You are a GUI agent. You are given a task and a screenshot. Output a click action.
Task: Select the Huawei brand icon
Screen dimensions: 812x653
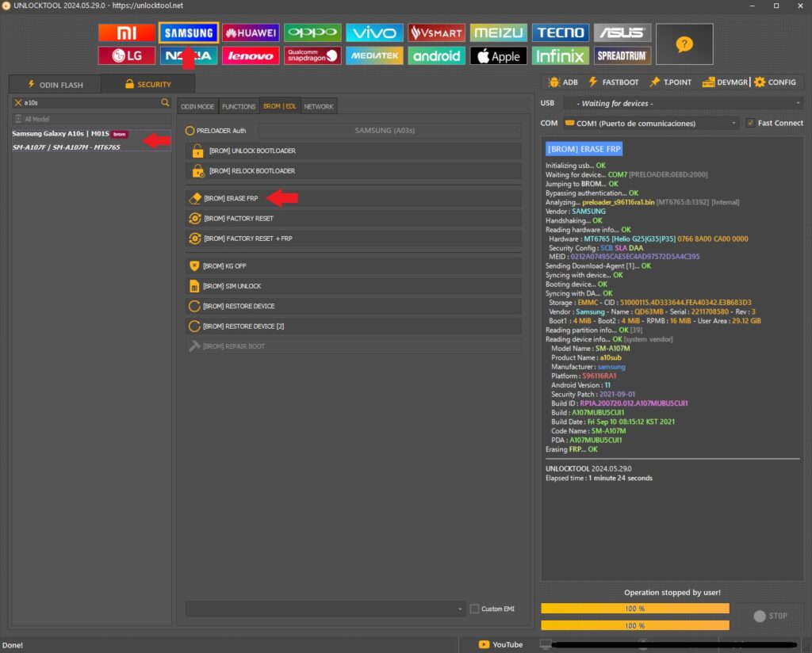pos(251,32)
